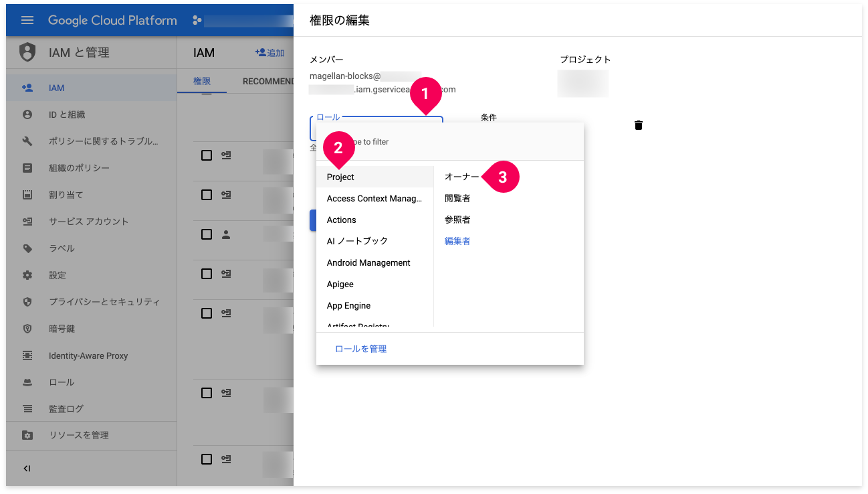The height and width of the screenshot is (494, 868).
Task: Open the hamburger navigation menu
Action: point(27,20)
